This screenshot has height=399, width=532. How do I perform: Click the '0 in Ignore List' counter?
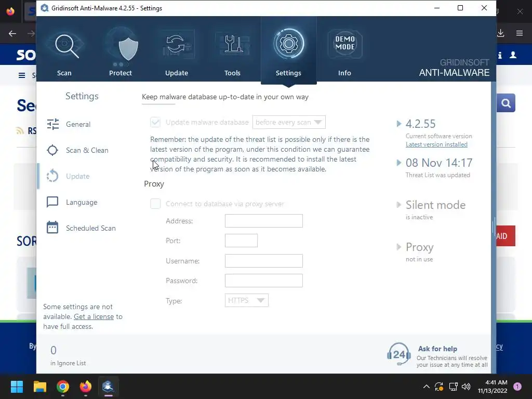coord(68,356)
